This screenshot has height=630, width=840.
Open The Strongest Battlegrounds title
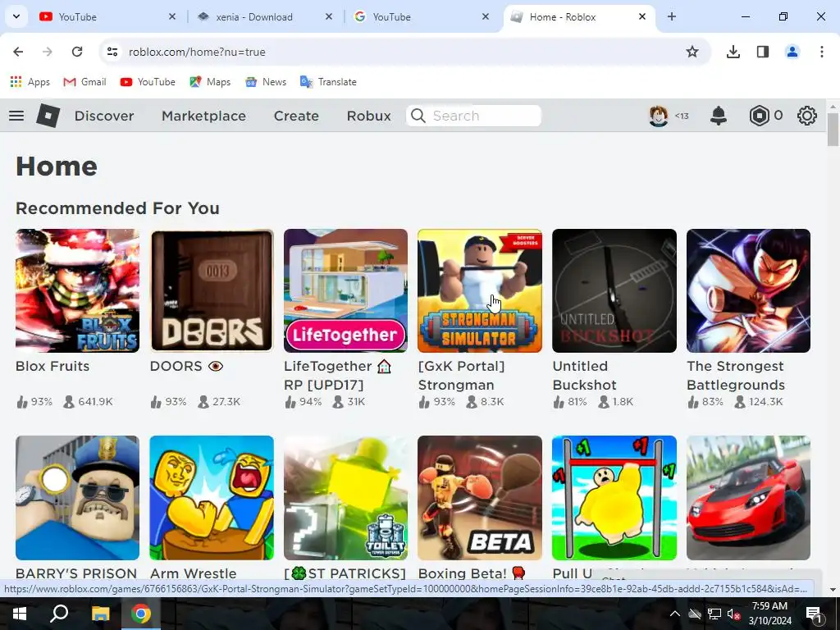[736, 375]
